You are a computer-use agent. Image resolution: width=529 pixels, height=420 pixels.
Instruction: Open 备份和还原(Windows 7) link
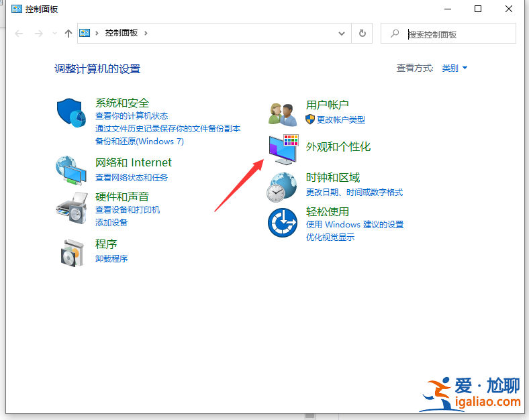[x=140, y=142]
